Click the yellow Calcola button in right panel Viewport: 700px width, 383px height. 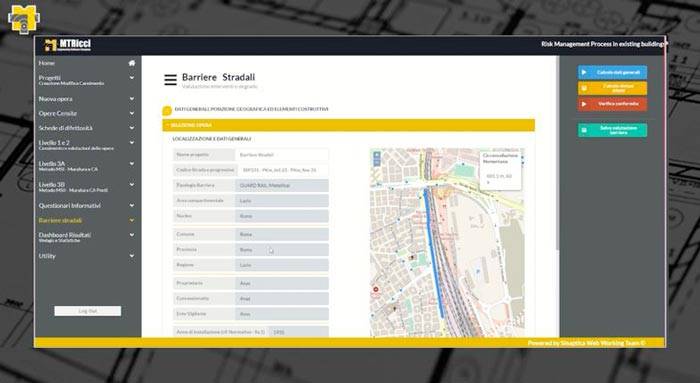(x=612, y=88)
